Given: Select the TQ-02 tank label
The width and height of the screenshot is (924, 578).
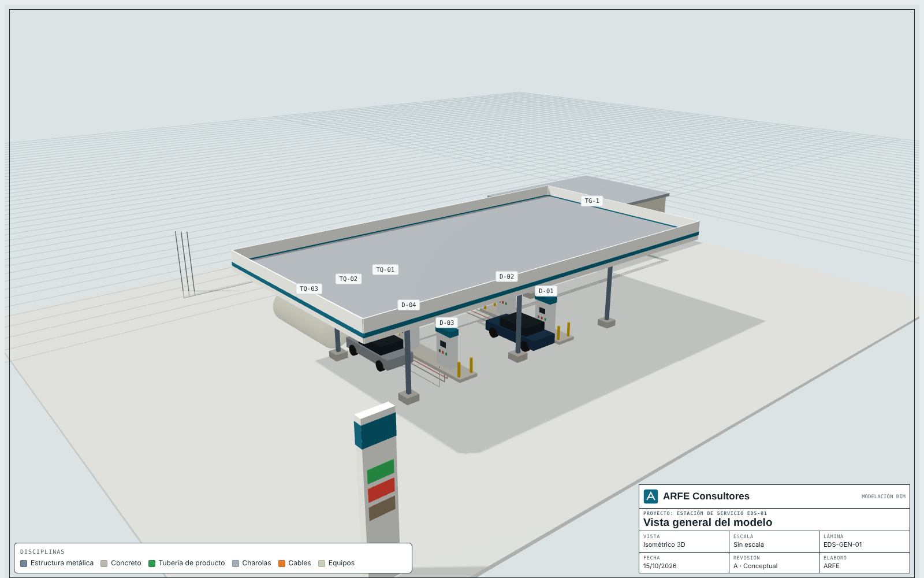Looking at the screenshot, I should pyautogui.click(x=348, y=279).
